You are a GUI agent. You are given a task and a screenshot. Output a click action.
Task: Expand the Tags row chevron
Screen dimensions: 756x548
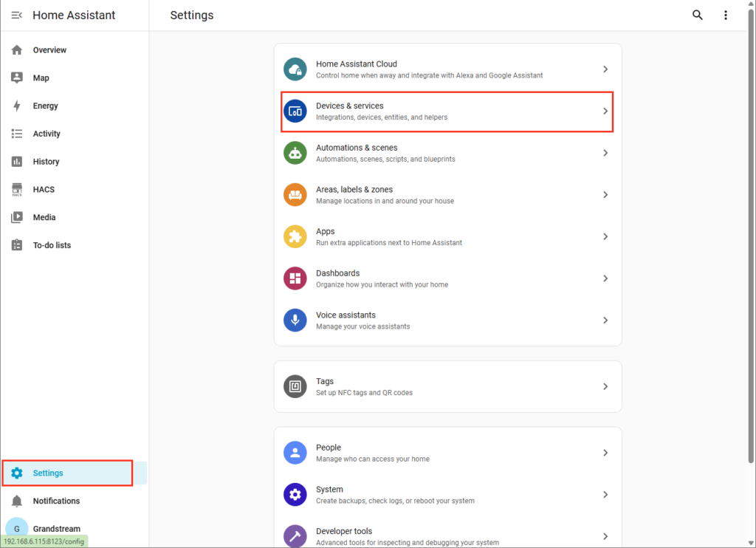pos(605,386)
